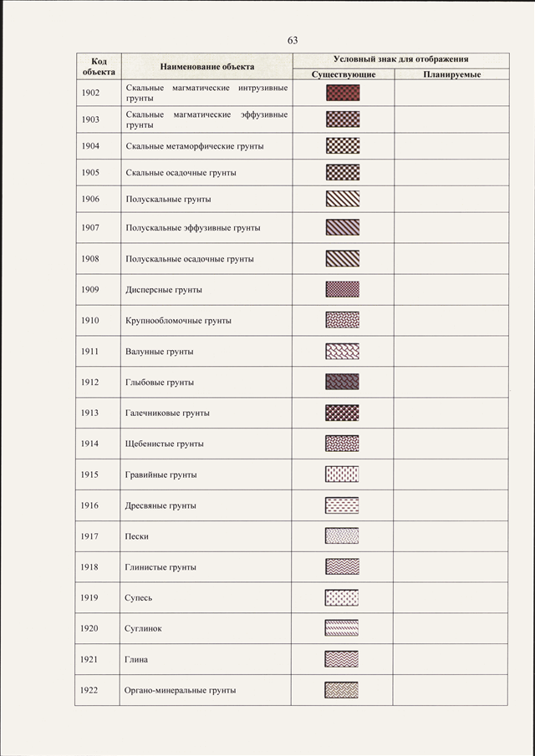Select the Органо-минеральные грунты symbol
This screenshot has height=756, width=535.
[342, 690]
